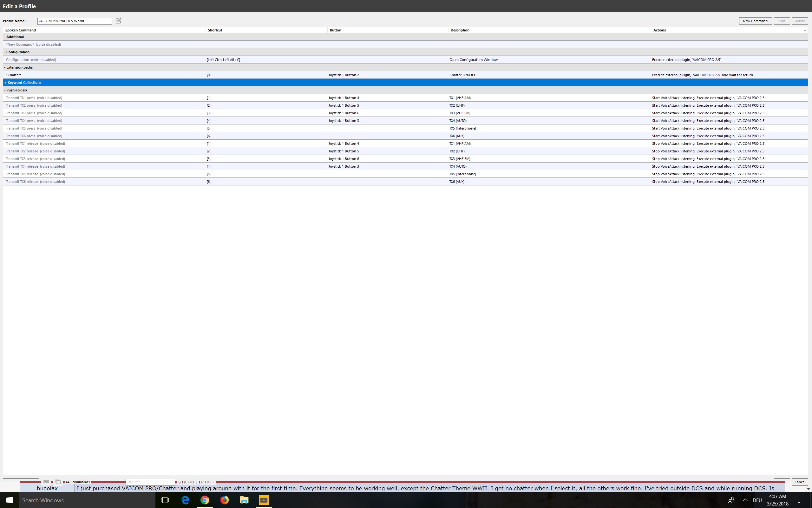812x508 pixels.
Task: Click the J filter letter beside list filter
Action: click(x=197, y=482)
